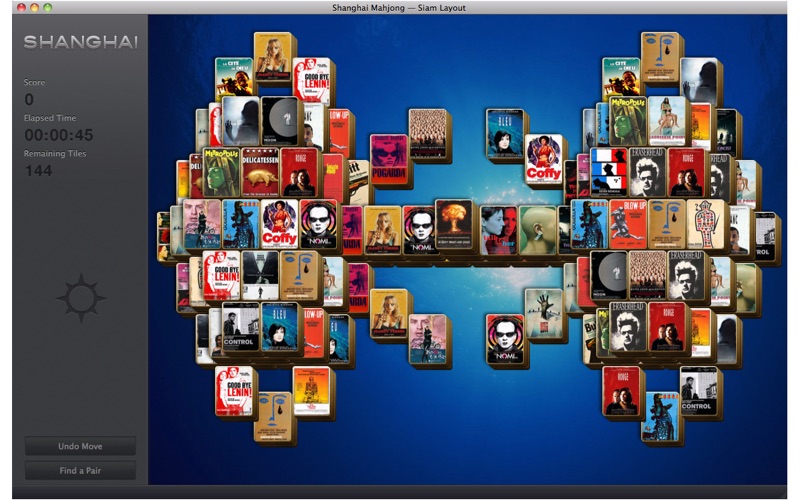Pick the tear-face tile atop the right cluster

(x=660, y=57)
